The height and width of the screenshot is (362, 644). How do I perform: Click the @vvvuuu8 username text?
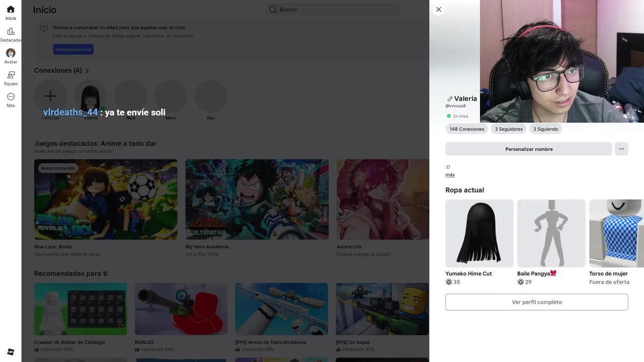(x=455, y=106)
